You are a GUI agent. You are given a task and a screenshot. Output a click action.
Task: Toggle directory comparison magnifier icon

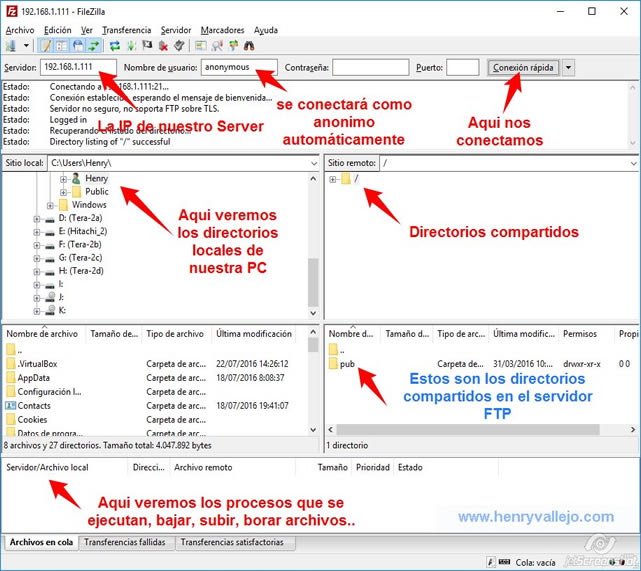[x=217, y=46]
